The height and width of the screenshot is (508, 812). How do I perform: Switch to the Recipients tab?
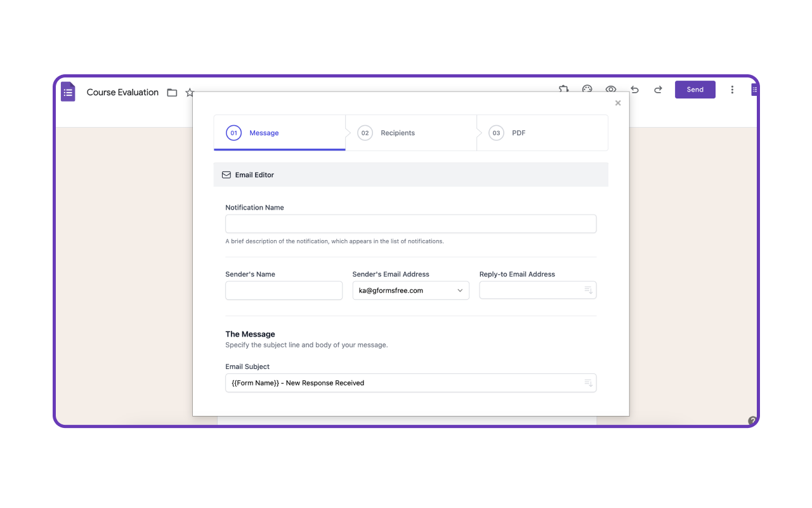(398, 133)
